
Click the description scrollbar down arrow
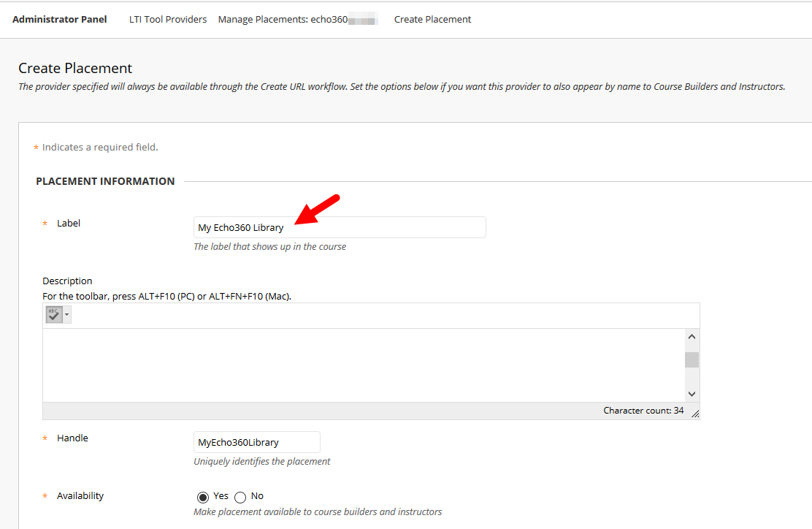[x=692, y=394]
